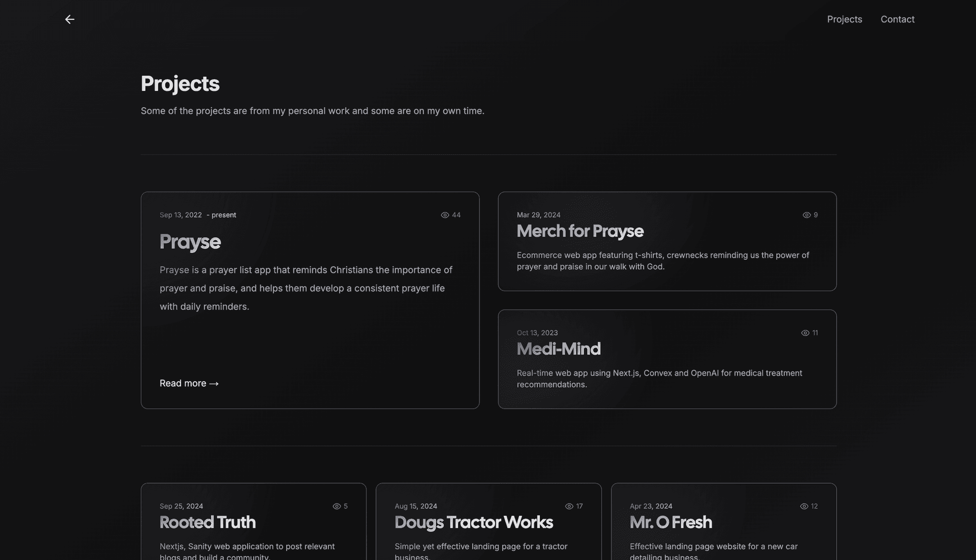The width and height of the screenshot is (976, 560).
Task: Click the eye icon on Rooted Truth card
Action: 337,506
